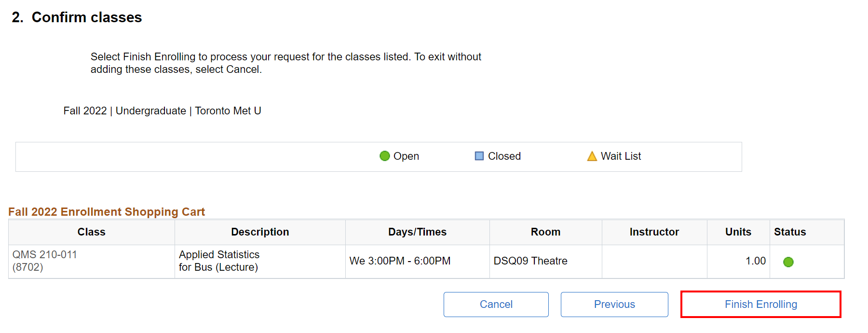
Task: Click the Days/Times column header
Action: [417, 232]
